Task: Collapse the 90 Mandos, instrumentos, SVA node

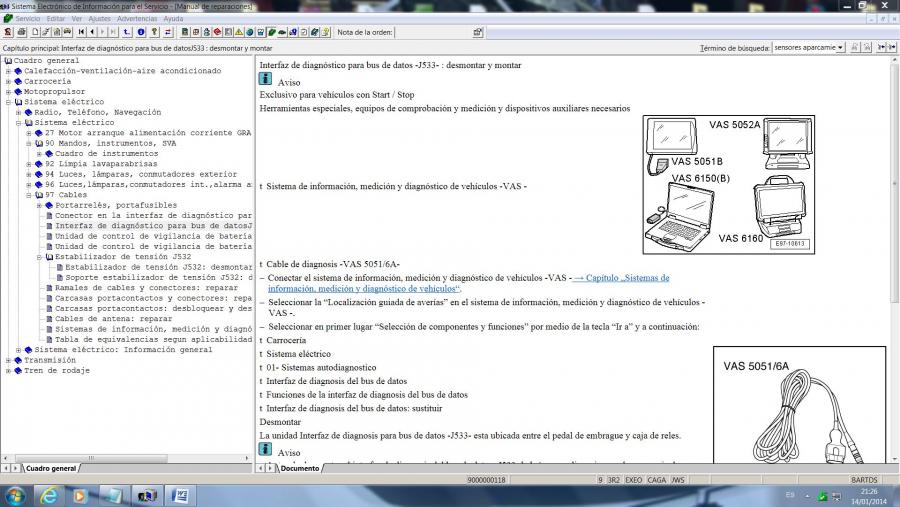Action: pyautogui.click(x=29, y=144)
